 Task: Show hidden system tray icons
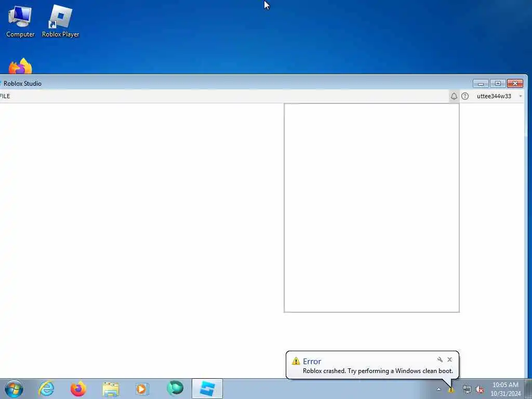coord(438,390)
